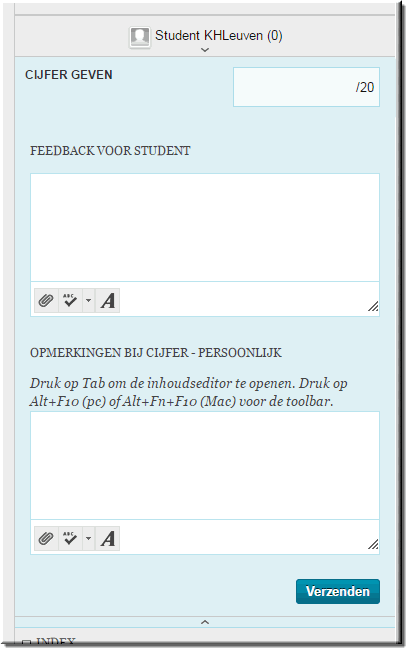
Task: Expand details below Student KHLeuven name
Action: point(205,50)
